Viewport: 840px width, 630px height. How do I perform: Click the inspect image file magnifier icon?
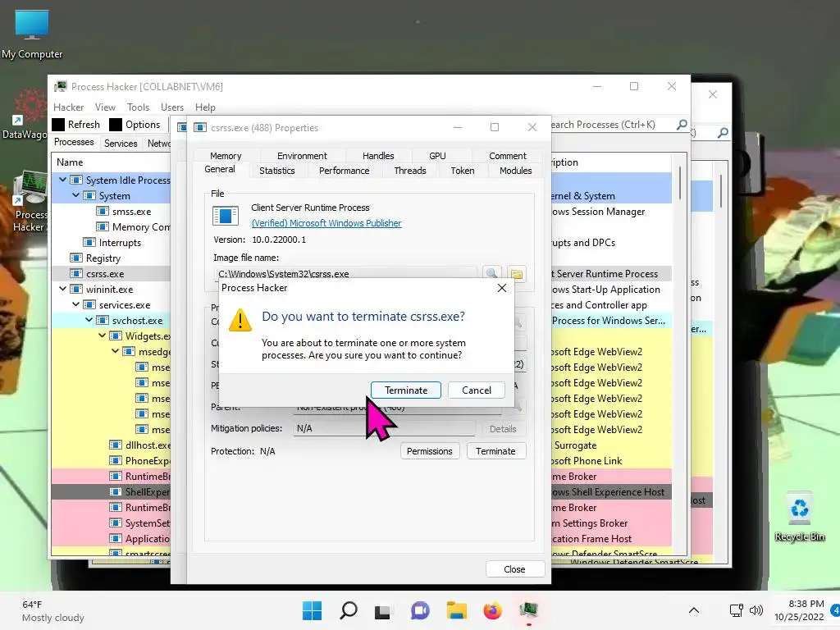(x=491, y=273)
